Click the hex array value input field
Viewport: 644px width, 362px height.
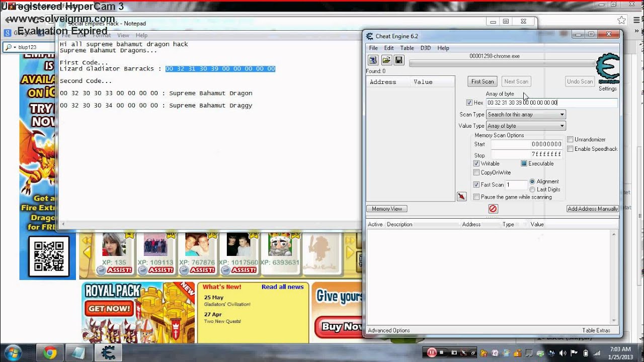[x=551, y=103]
